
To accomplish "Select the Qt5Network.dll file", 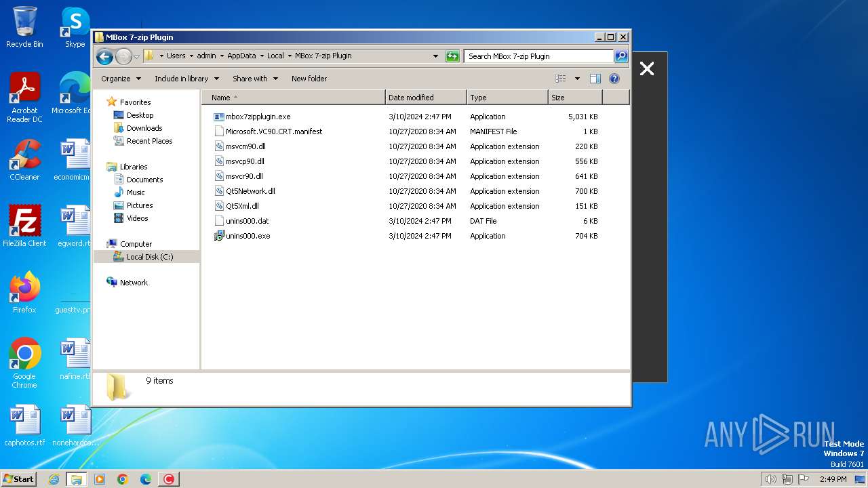I will pyautogui.click(x=250, y=191).
